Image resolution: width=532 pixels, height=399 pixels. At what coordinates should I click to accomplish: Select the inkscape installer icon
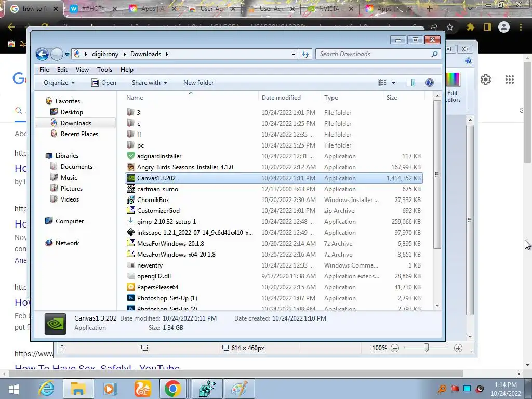coord(130,232)
